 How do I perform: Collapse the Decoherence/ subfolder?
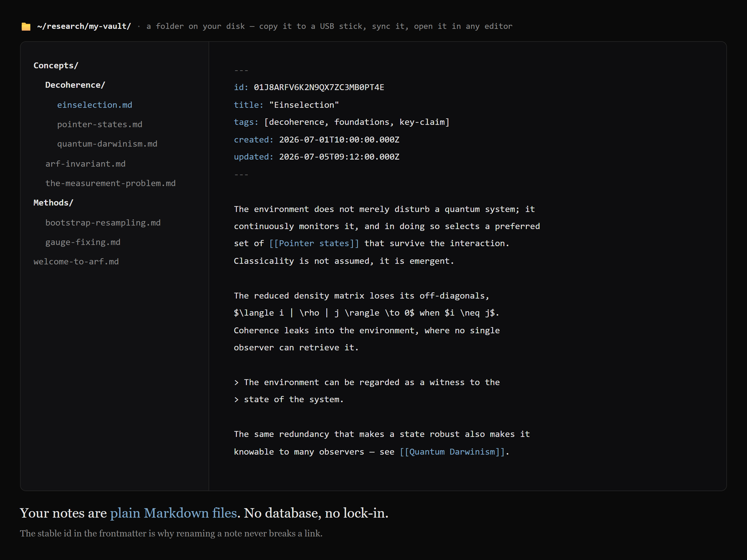[x=75, y=85]
